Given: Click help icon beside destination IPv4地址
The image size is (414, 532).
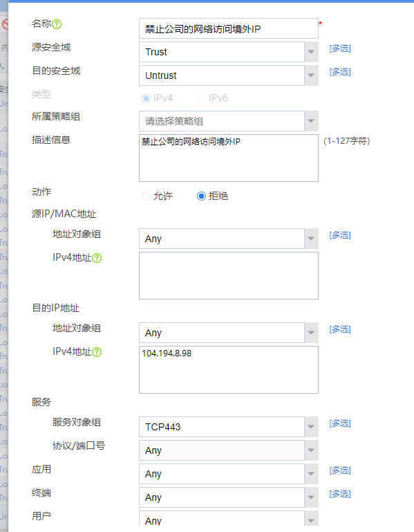Looking at the screenshot, I should (x=97, y=352).
